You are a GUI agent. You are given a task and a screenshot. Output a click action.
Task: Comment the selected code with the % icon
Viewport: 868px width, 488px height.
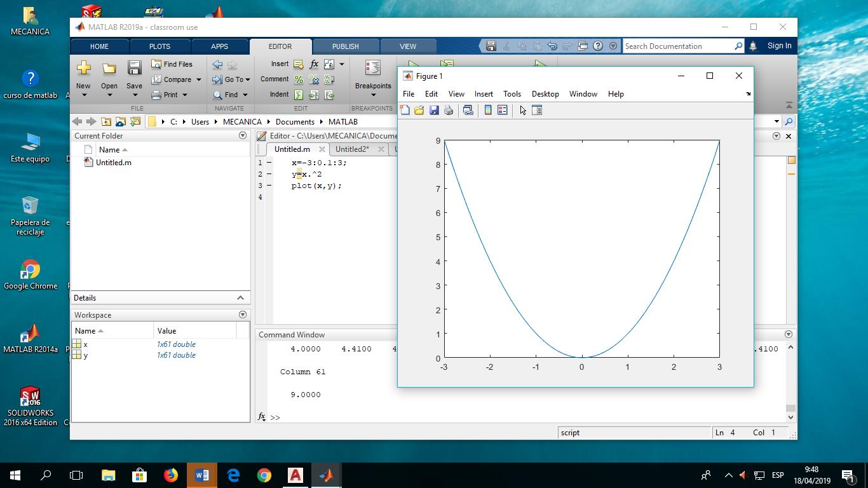coord(298,79)
